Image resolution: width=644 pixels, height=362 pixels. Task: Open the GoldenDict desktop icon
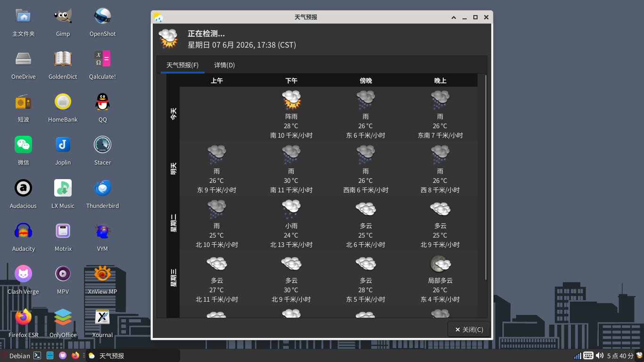(63, 64)
